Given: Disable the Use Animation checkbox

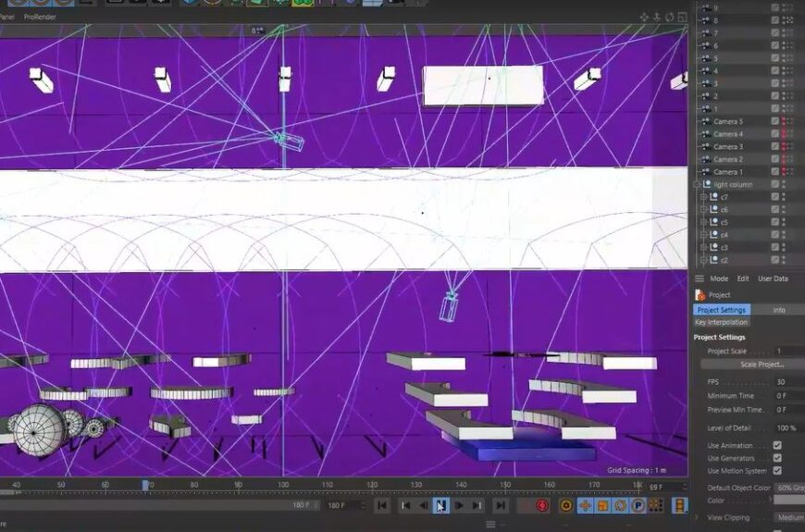Looking at the screenshot, I should (x=777, y=446).
